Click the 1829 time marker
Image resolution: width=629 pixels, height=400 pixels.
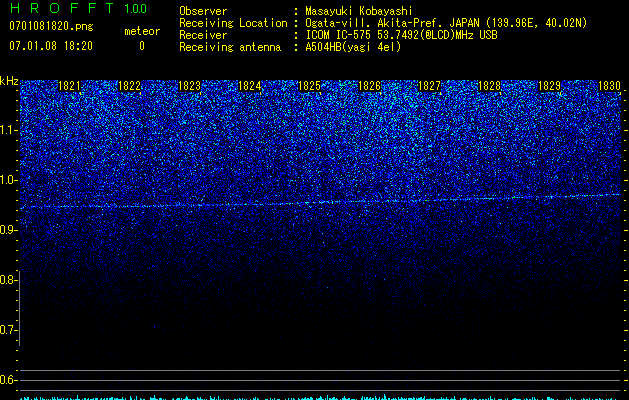point(549,86)
